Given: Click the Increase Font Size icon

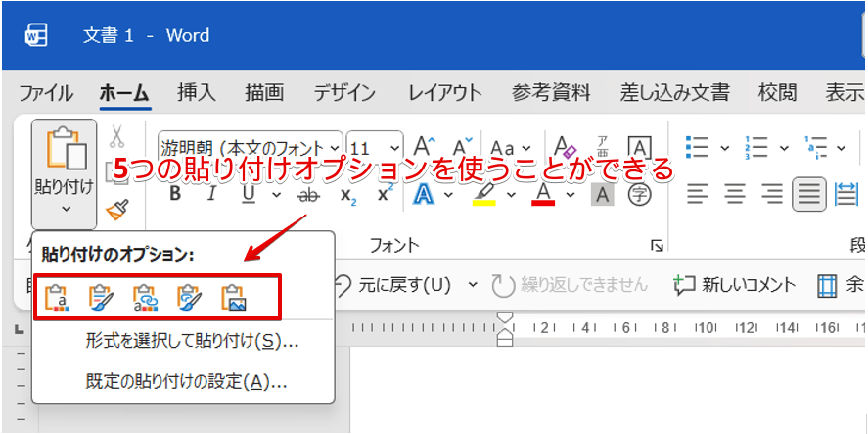Looking at the screenshot, I should tap(425, 147).
